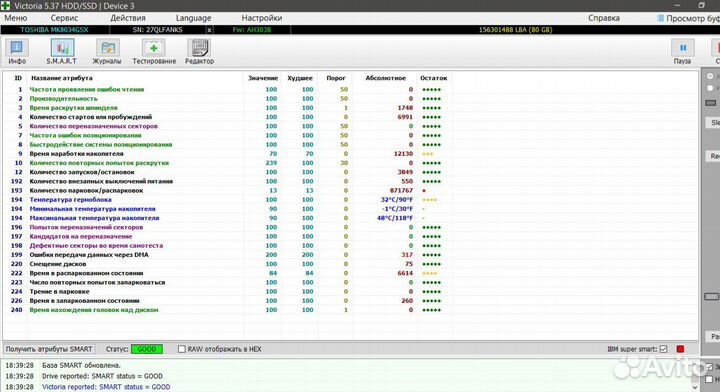Open the Действия menu

128,18
